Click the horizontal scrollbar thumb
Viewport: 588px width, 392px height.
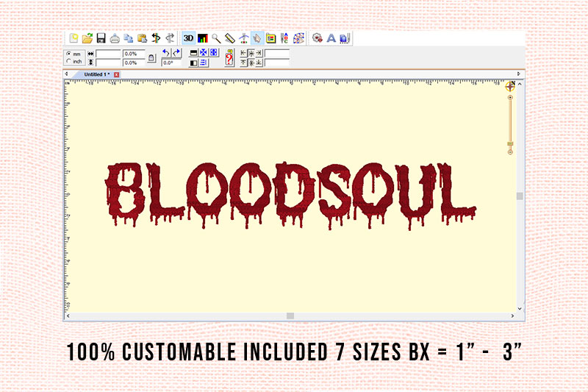(290, 316)
